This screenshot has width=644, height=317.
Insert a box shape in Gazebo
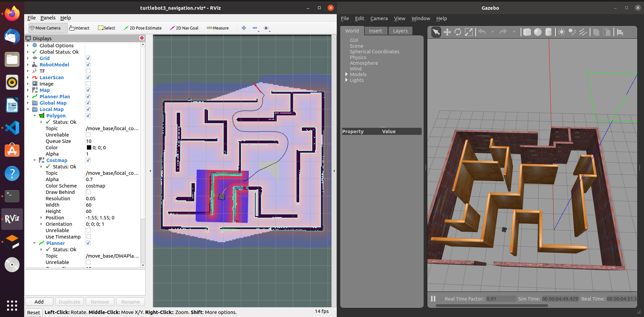527,32
